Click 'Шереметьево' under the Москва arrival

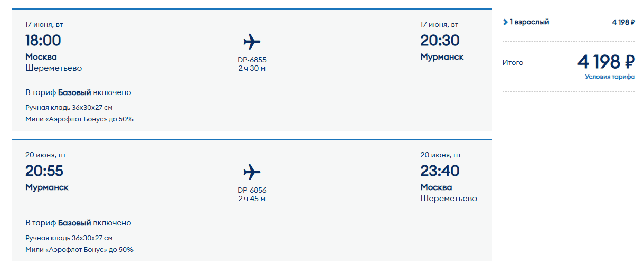[x=449, y=199]
